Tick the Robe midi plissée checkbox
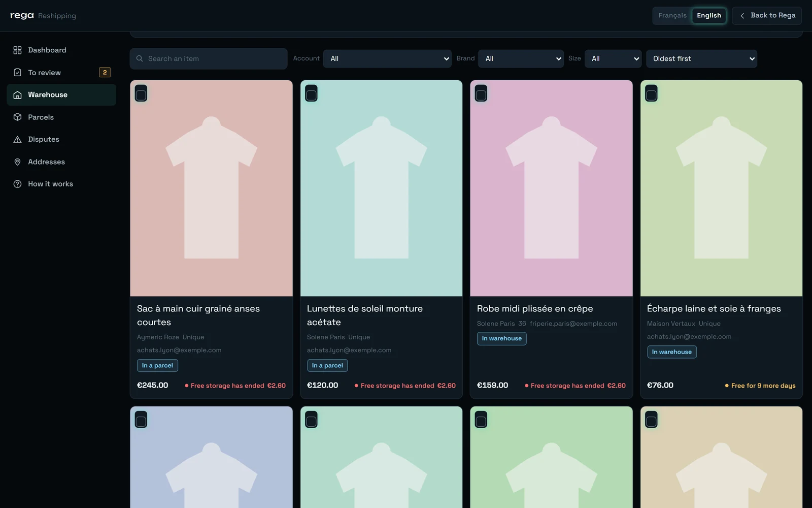Screen dimensions: 812x508 pyautogui.click(x=481, y=94)
